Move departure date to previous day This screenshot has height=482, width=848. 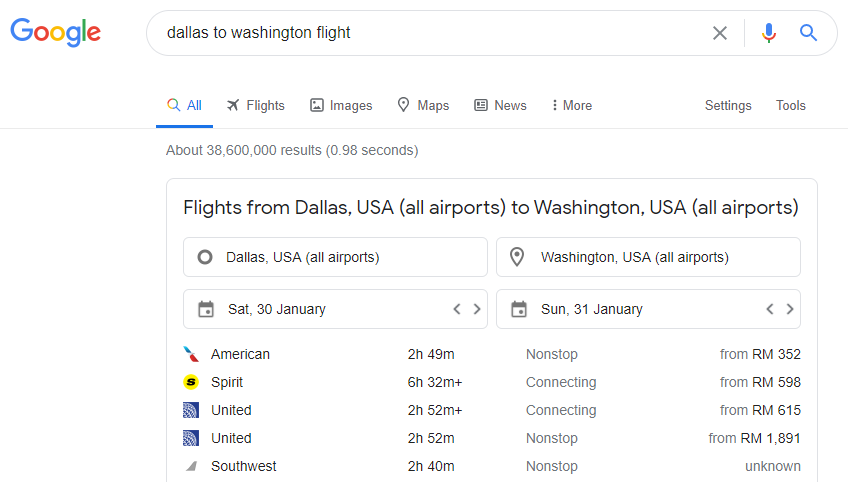coord(457,309)
